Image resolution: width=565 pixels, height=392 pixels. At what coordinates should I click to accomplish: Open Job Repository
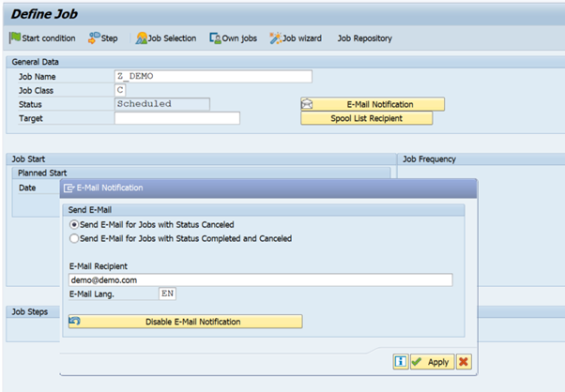pos(365,38)
